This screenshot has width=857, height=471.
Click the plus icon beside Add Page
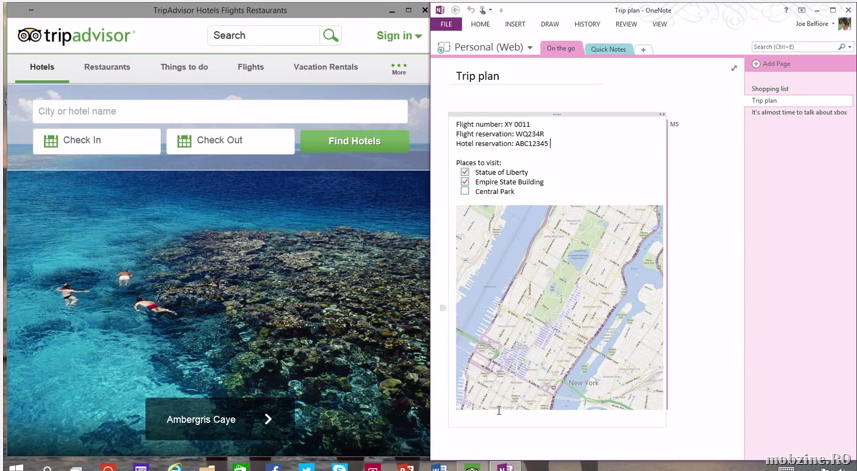[756, 64]
